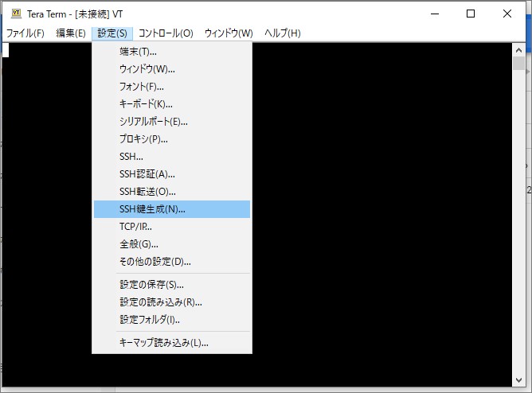Click the vertical scrollbar thumb
Image resolution: width=532 pixels, height=393 pixels.
[x=518, y=64]
